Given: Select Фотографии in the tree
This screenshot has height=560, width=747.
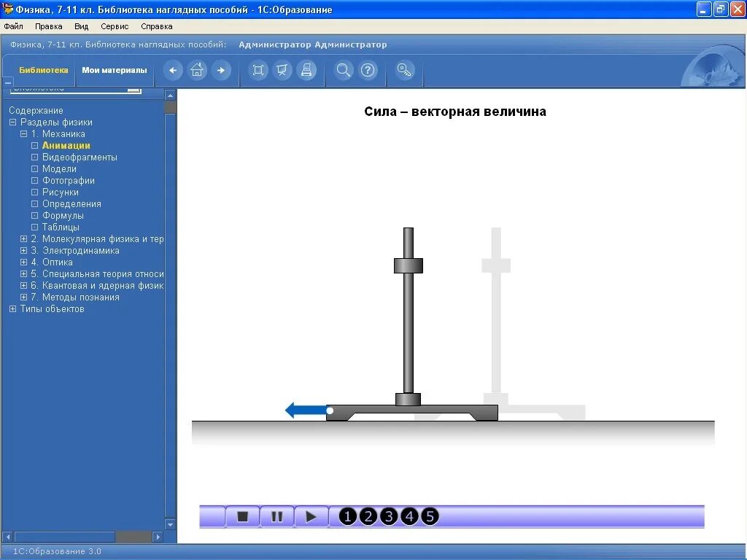Looking at the screenshot, I should click(68, 181).
